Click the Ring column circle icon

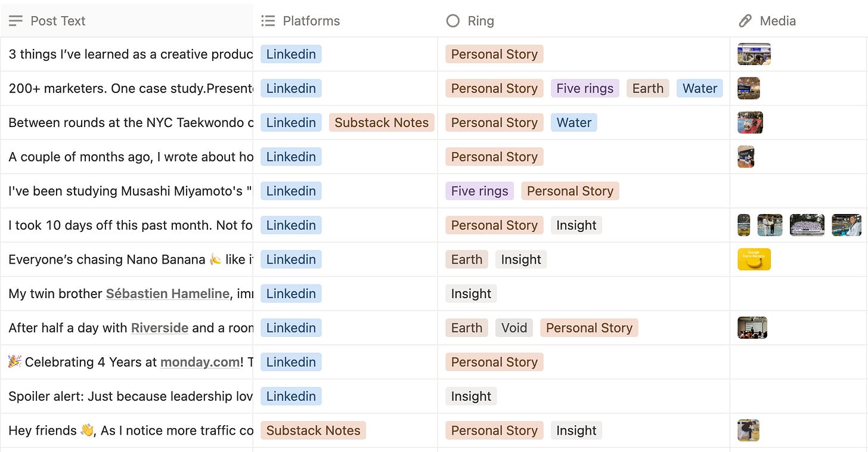[453, 21]
